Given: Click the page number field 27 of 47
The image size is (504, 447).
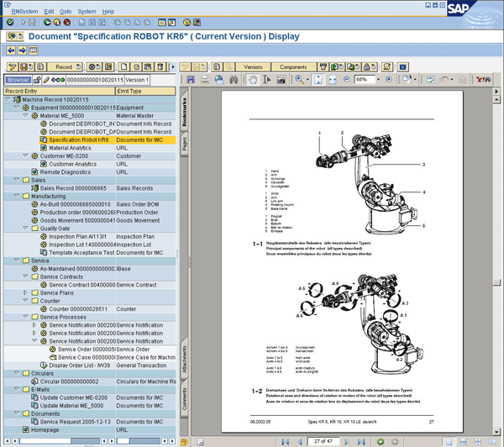Looking at the screenshot, I should [324, 441].
